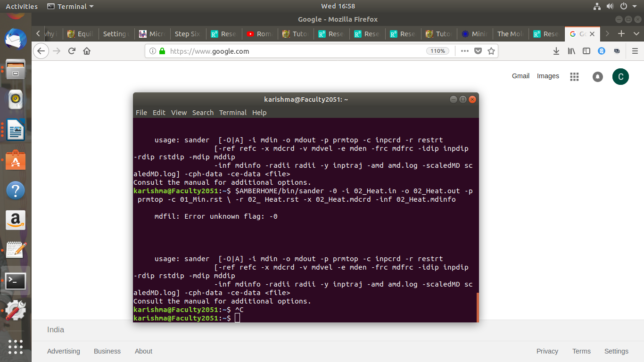The height and width of the screenshot is (362, 644).
Task: Reload the page in Firefox
Action: (x=72, y=51)
